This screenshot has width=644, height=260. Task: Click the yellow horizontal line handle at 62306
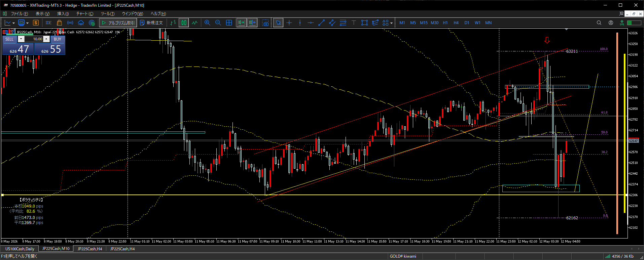[2, 195]
